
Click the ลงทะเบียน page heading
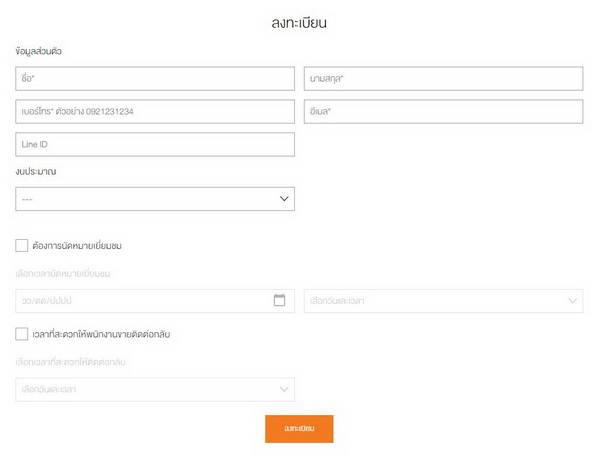(x=299, y=22)
